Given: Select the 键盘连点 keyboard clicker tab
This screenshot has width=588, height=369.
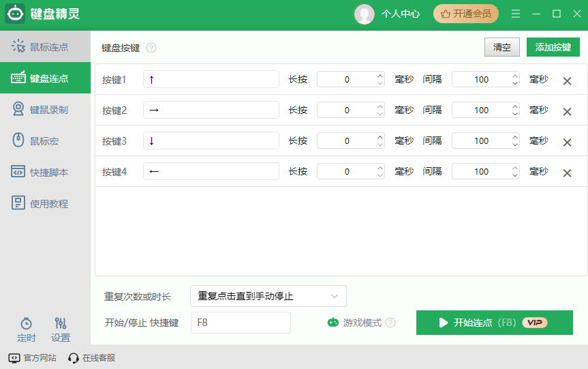Looking at the screenshot, I should pyautogui.click(x=46, y=78).
